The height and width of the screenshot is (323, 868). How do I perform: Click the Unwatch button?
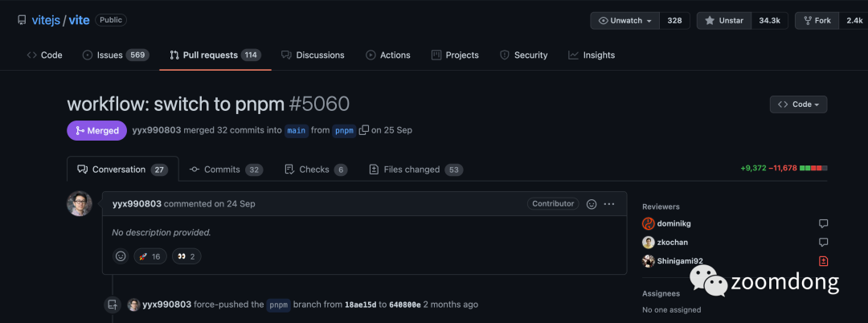click(625, 21)
